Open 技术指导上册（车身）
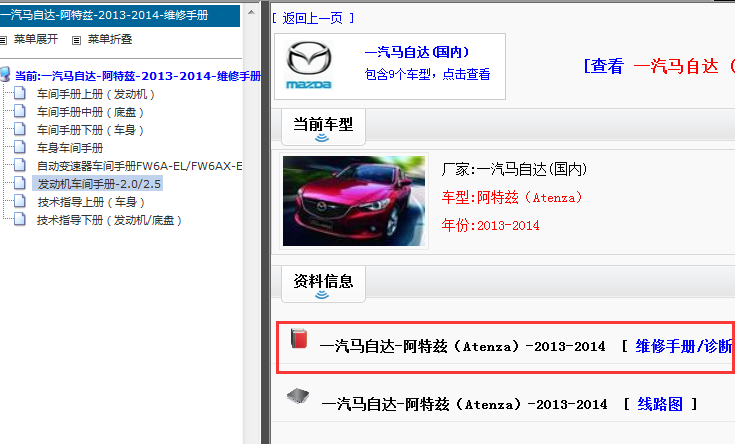Viewport: 735px width, 444px height. pyautogui.click(x=91, y=202)
